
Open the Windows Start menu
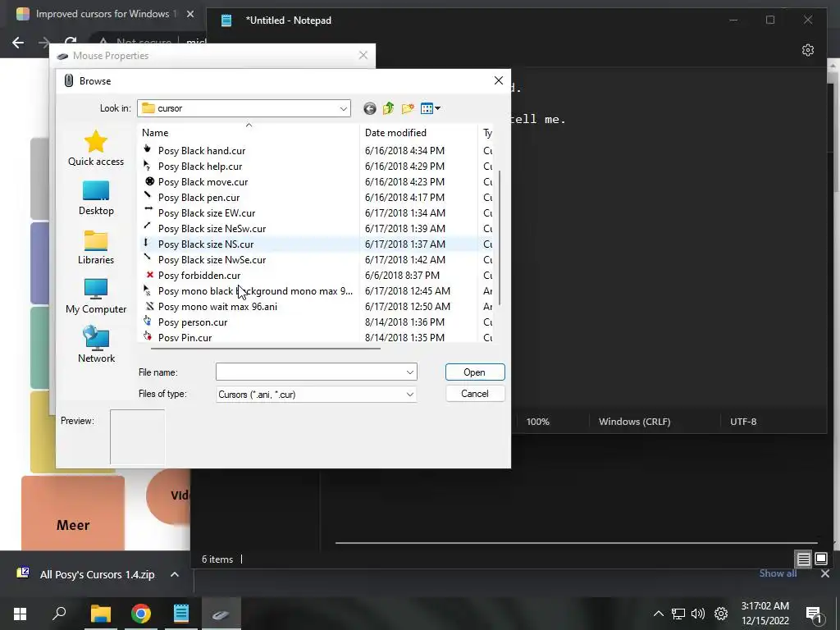pos(20,614)
